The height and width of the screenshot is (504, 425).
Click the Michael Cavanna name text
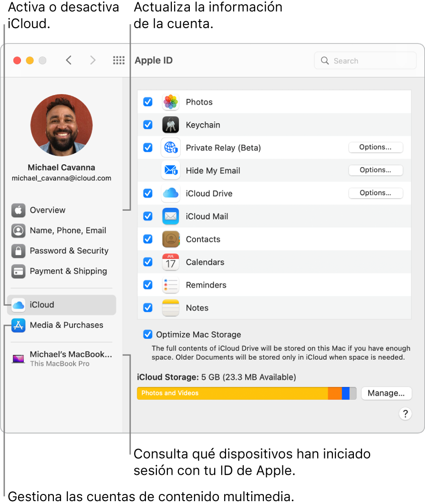pos(62,168)
